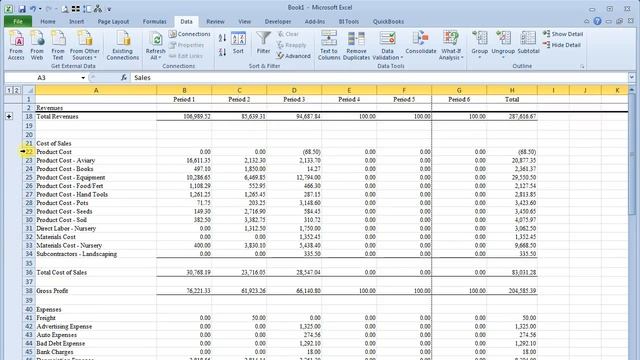Switch to Formulas tab
640x360 pixels.
point(154,22)
